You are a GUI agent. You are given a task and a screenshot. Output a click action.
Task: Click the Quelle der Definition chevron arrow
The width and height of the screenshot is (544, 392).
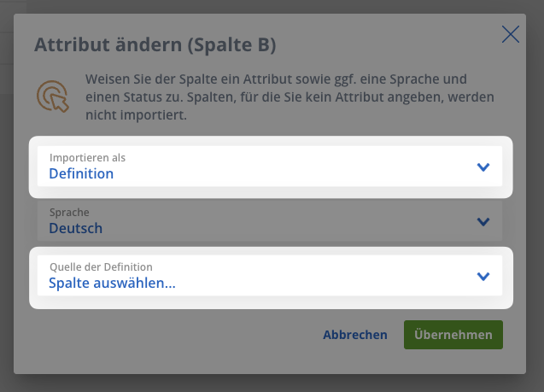483,277
